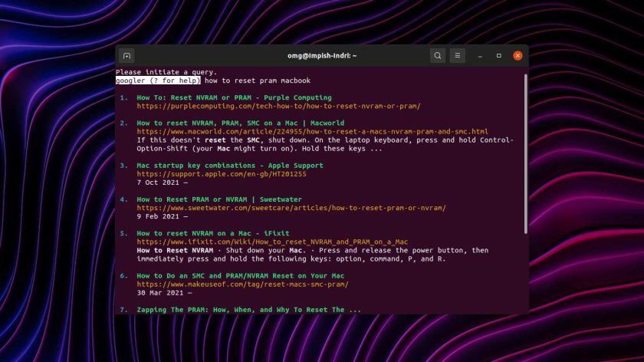This screenshot has width=644, height=362.
Task: Click the snippet line 'immediately press and hold the following keys'
Action: click(291, 259)
